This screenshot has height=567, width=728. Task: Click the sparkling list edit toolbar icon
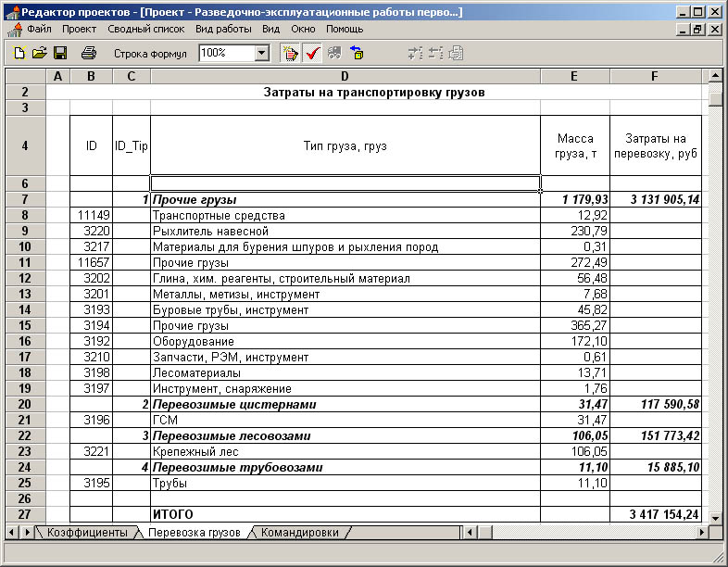point(290,53)
